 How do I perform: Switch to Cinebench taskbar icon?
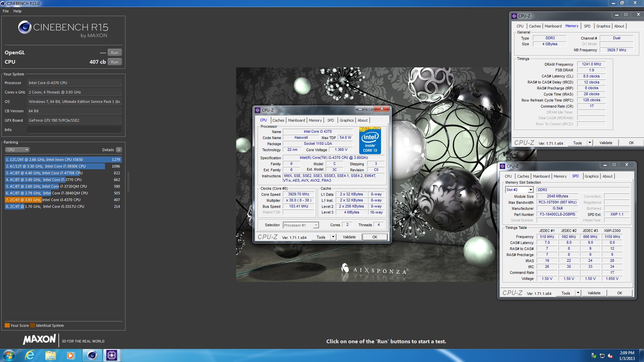[x=92, y=355]
